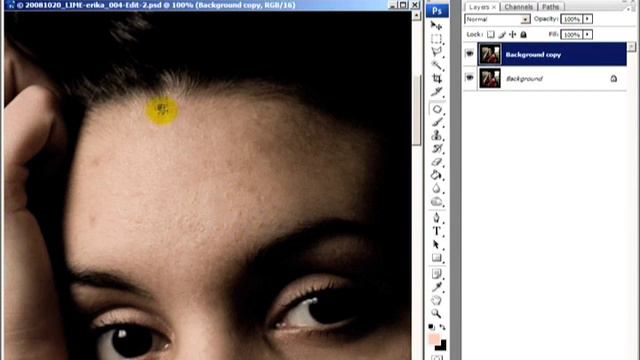Select the Polygonal Lasso tool

tap(436, 52)
